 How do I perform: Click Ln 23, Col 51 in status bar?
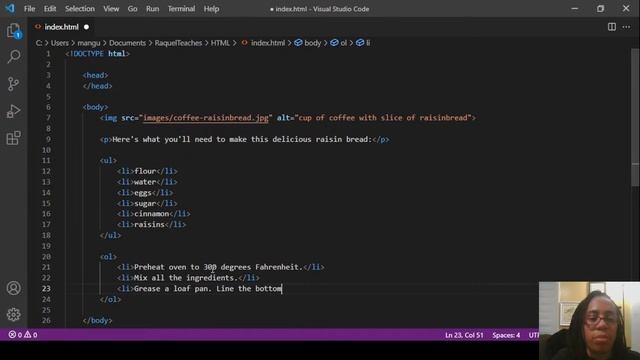[x=464, y=335]
